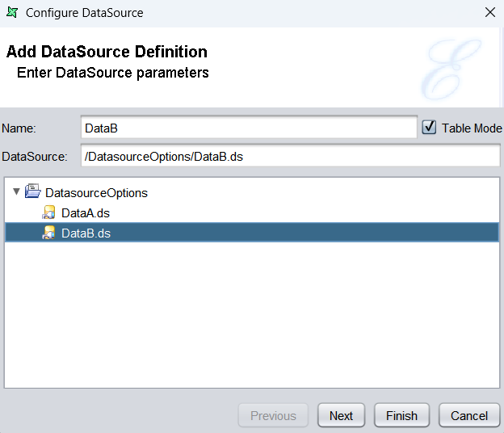Click the DatasourceOptions folder icon
Image resolution: width=504 pixels, height=433 pixels.
pyautogui.click(x=33, y=192)
